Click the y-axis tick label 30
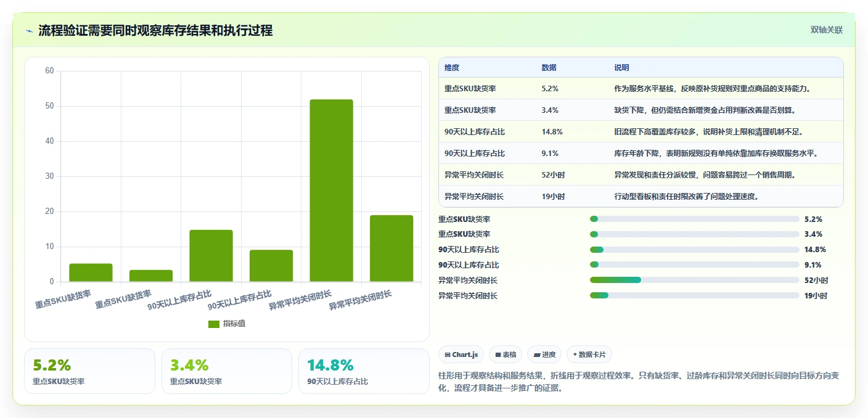The height and width of the screenshot is (418, 868). 49,176
